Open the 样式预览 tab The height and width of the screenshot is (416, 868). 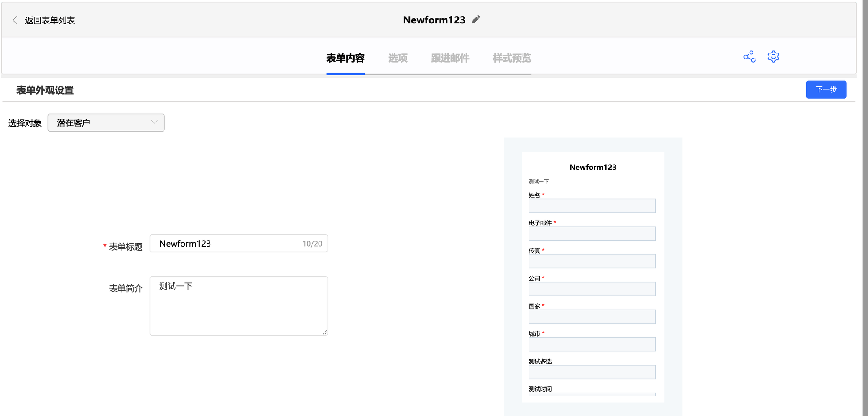(x=512, y=58)
